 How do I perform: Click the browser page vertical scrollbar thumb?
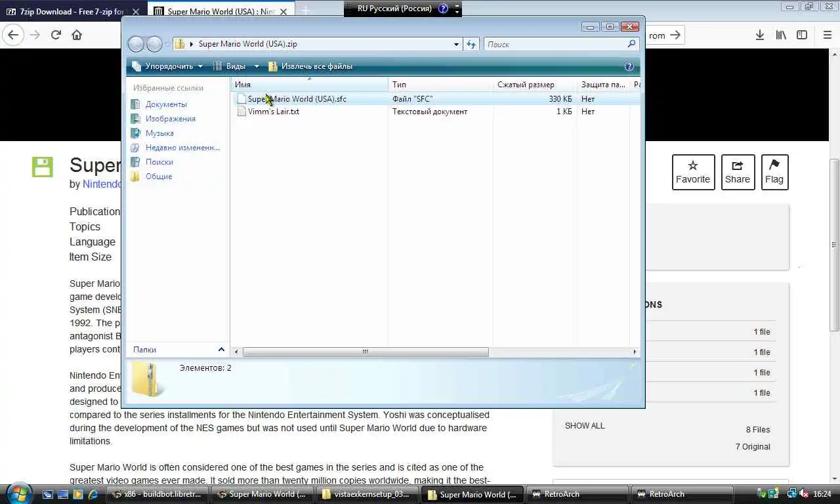[x=834, y=245]
